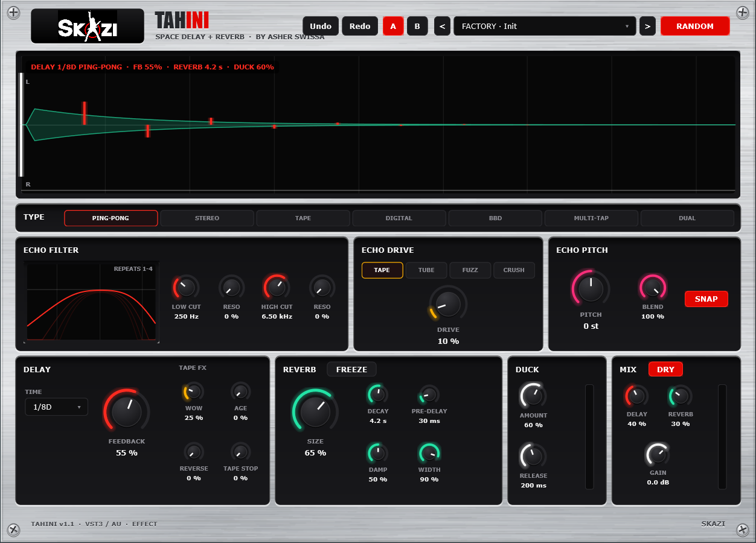Select the BBD delay type

tap(495, 218)
